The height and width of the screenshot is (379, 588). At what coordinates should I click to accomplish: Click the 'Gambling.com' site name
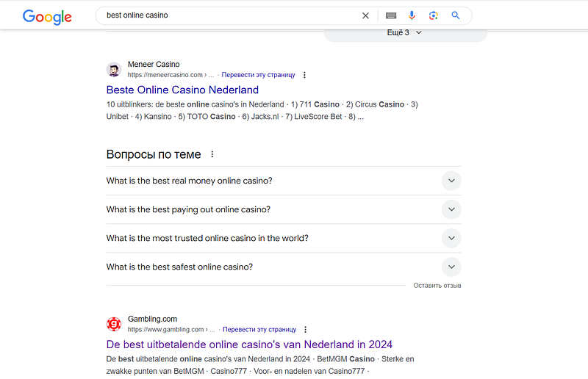click(x=153, y=319)
